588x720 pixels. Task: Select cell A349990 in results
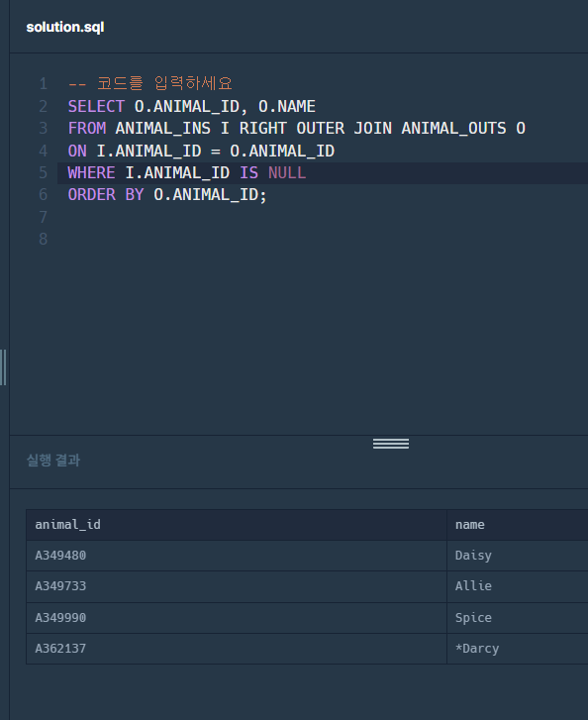click(237, 618)
